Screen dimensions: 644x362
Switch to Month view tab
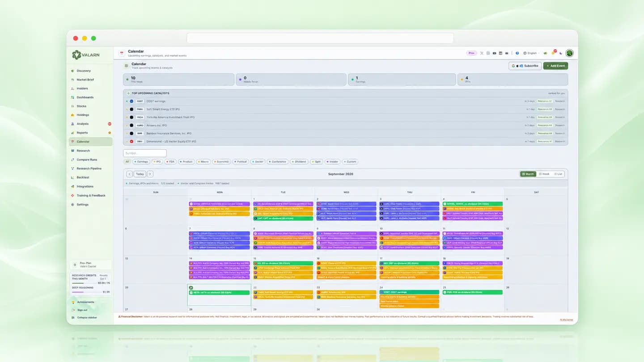coord(528,174)
